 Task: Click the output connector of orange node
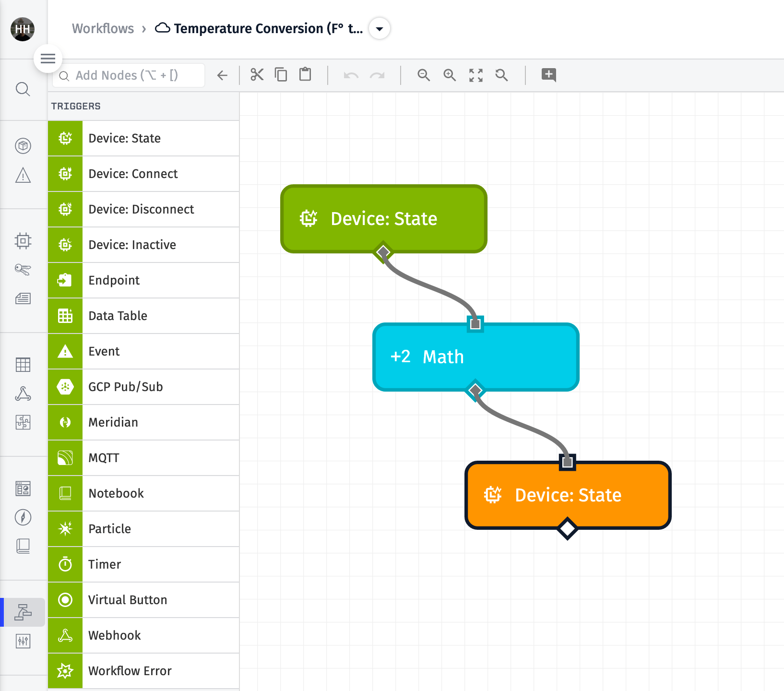point(568,529)
